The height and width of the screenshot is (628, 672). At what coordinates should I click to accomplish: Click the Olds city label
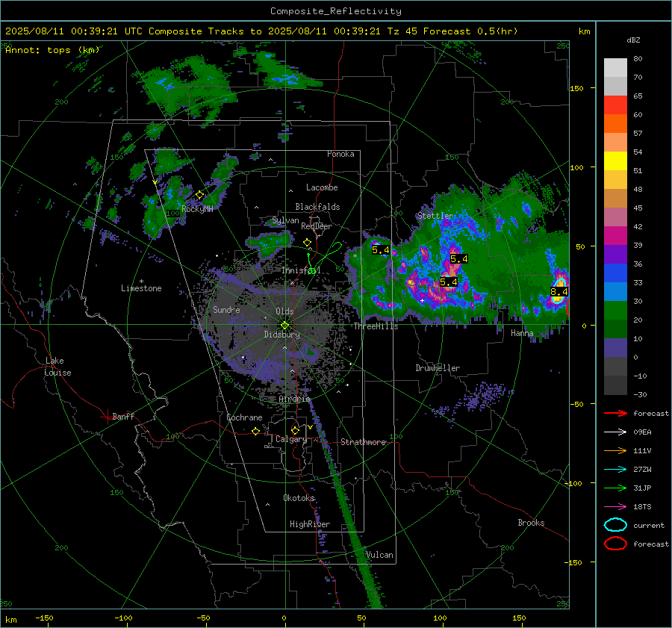click(x=284, y=311)
